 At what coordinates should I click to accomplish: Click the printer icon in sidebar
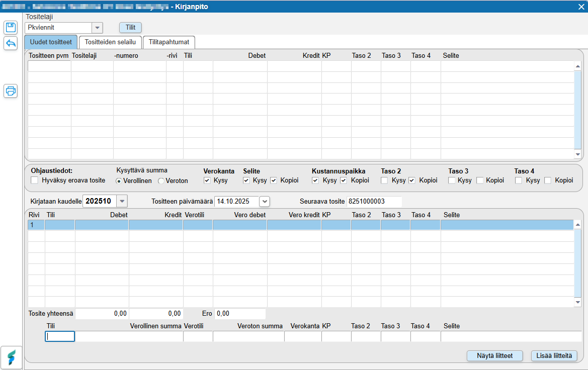click(x=11, y=90)
